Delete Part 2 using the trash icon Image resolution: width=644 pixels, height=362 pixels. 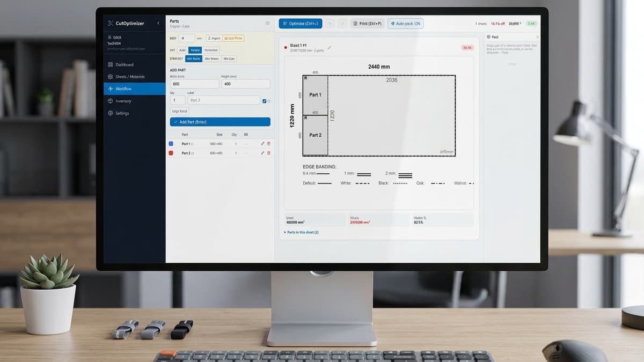[269, 153]
